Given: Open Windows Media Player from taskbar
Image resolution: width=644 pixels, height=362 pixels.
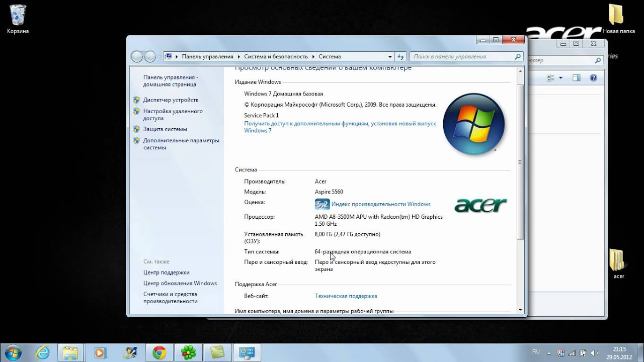Looking at the screenshot, I should pos(100,353).
